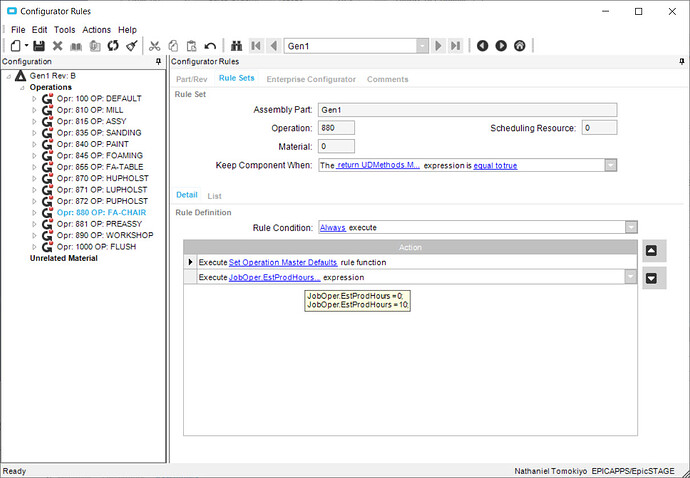Click the binoculars Search icon
This screenshot has height=478, width=690.
coord(237,46)
